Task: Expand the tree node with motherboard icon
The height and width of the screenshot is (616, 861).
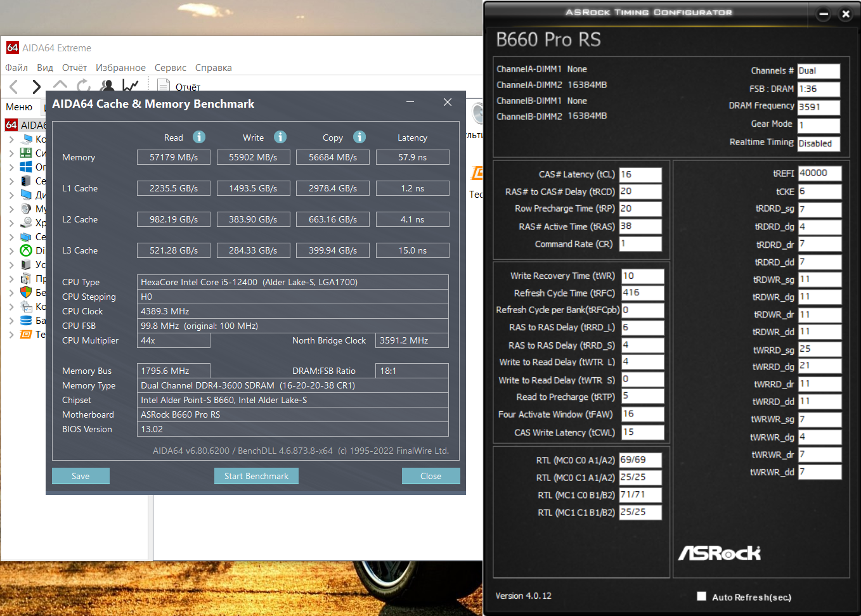Action: coord(11,153)
